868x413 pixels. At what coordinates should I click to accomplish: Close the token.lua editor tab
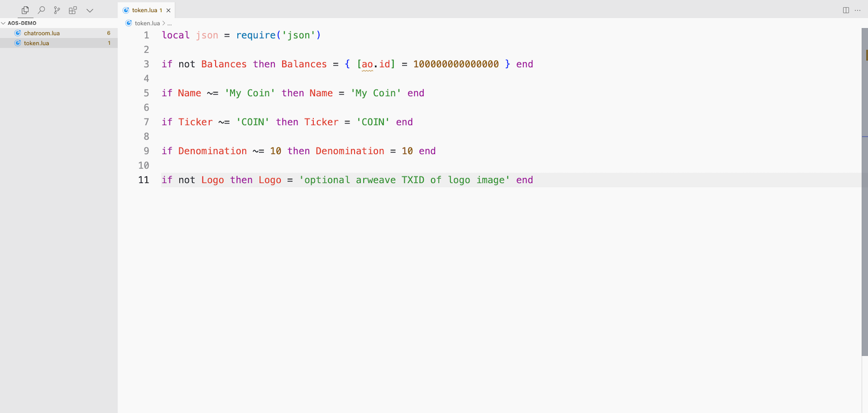[168, 10]
